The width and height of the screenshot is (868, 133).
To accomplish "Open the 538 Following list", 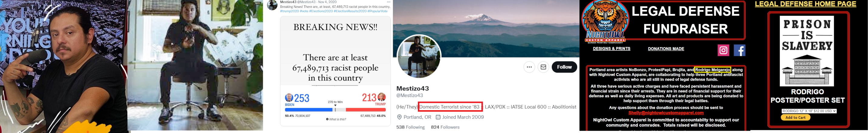I will point(410,127).
